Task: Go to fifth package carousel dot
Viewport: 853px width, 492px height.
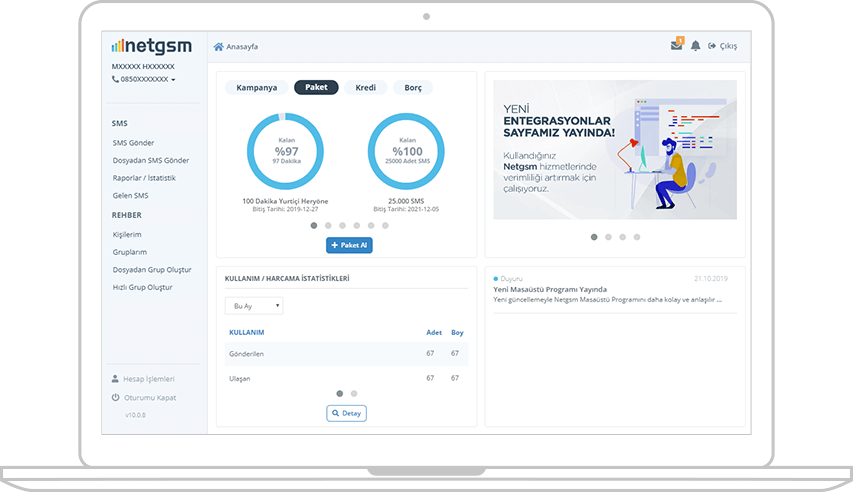Action: tap(371, 225)
